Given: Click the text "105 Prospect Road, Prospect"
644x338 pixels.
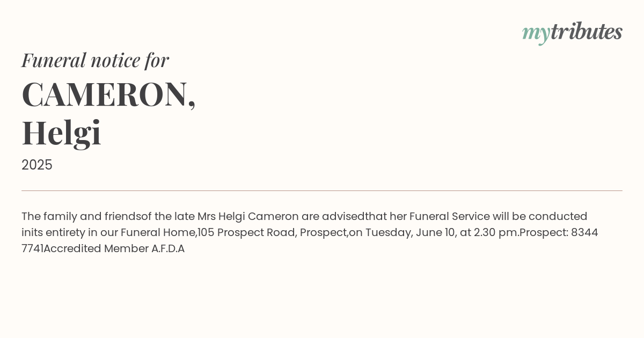Looking at the screenshot, I should tap(273, 232).
